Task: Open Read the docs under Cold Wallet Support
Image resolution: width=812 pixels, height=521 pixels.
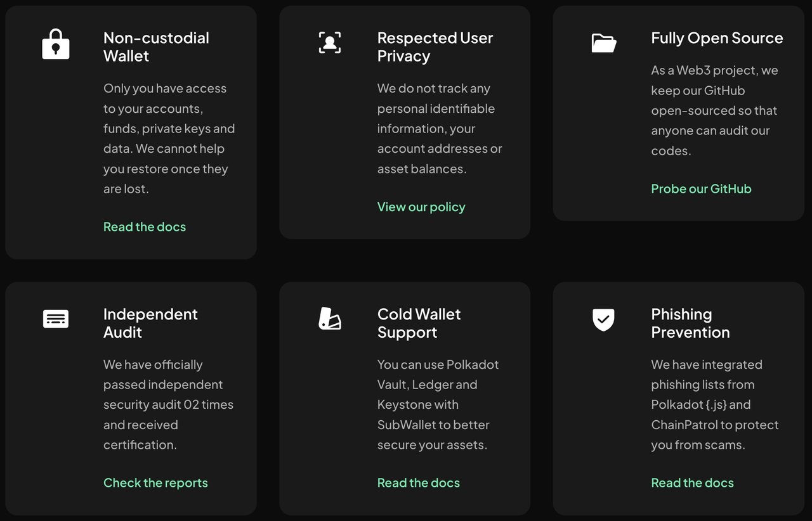Action: tap(419, 482)
